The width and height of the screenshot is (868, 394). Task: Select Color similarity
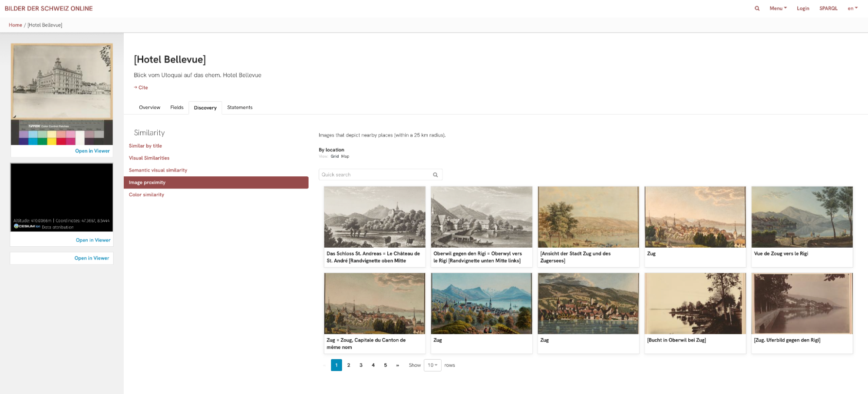click(146, 195)
